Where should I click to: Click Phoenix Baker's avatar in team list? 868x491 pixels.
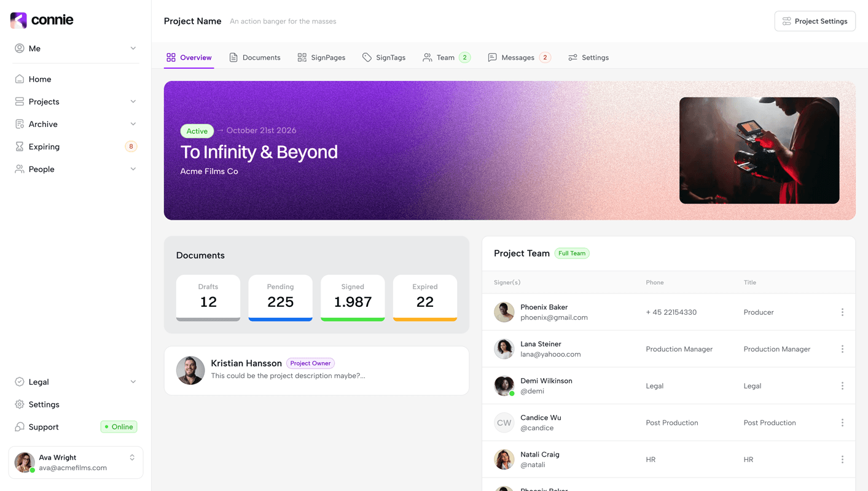tap(504, 312)
